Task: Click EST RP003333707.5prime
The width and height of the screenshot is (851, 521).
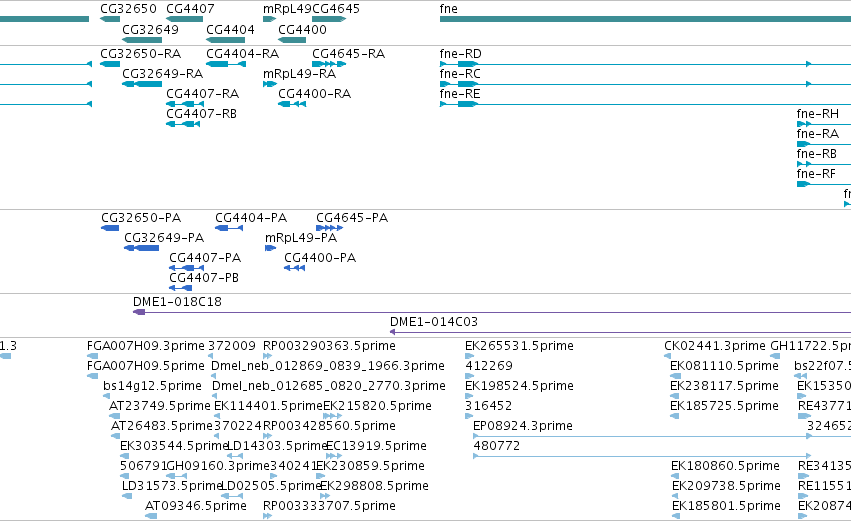Action: pyautogui.click(x=329, y=506)
